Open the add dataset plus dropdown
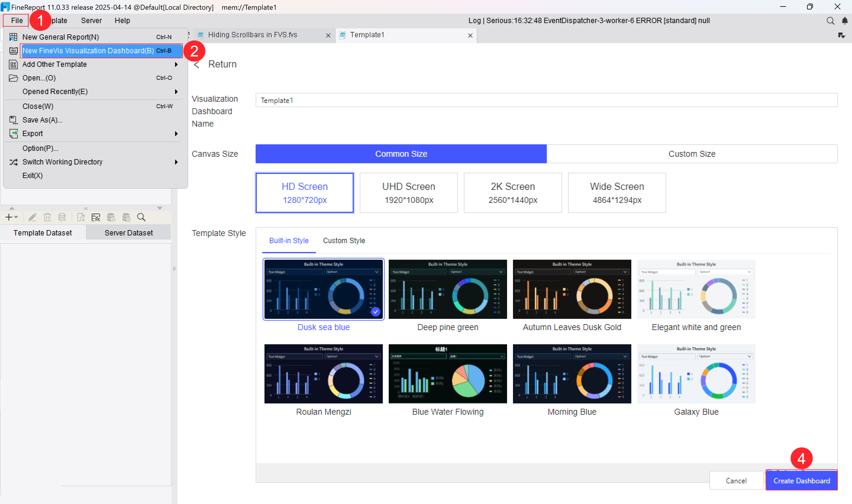The image size is (852, 504). (11, 217)
